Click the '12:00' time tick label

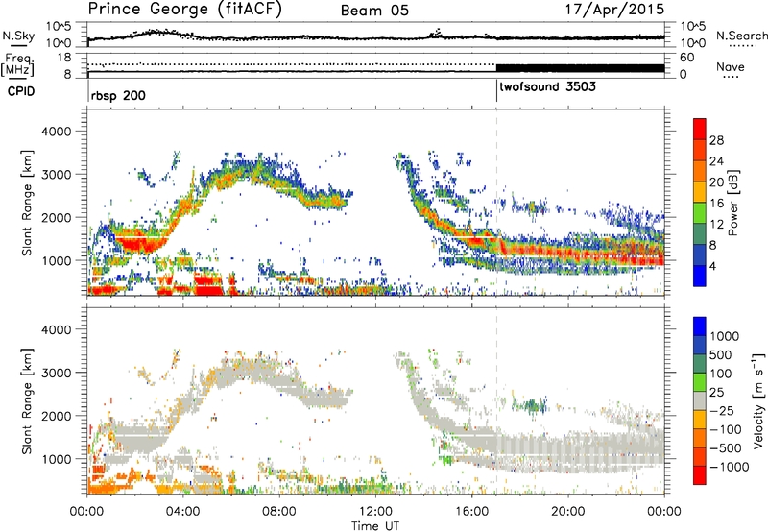(x=375, y=512)
